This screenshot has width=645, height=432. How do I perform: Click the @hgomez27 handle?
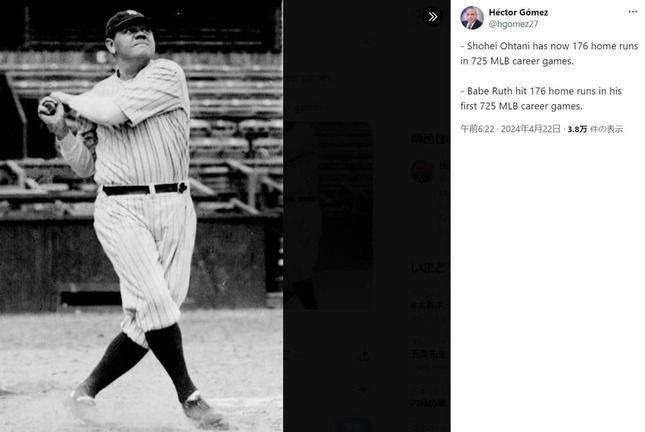[x=513, y=23]
